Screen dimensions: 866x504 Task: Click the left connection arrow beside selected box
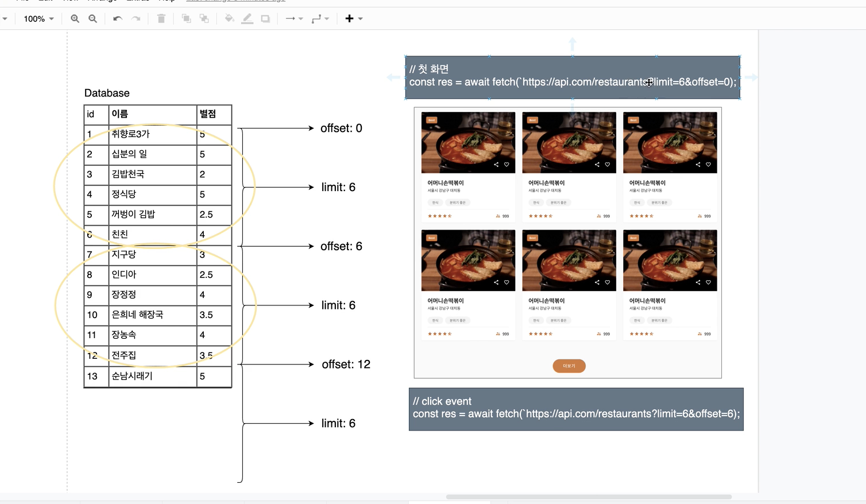pyautogui.click(x=393, y=77)
